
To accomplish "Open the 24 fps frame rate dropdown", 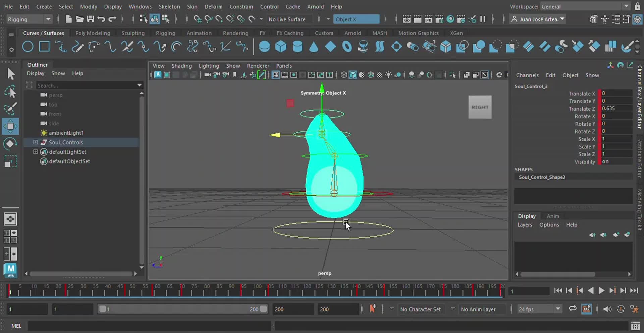I will click(558, 309).
